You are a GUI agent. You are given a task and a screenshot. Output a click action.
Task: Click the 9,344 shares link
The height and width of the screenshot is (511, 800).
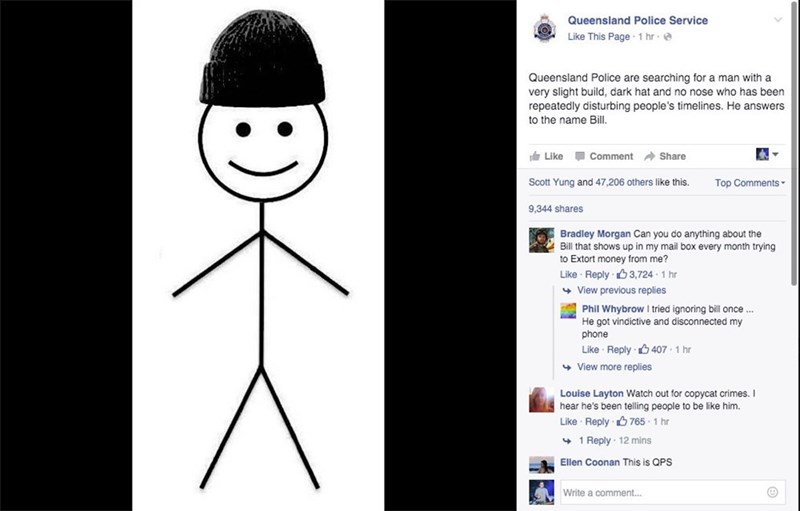(556, 209)
